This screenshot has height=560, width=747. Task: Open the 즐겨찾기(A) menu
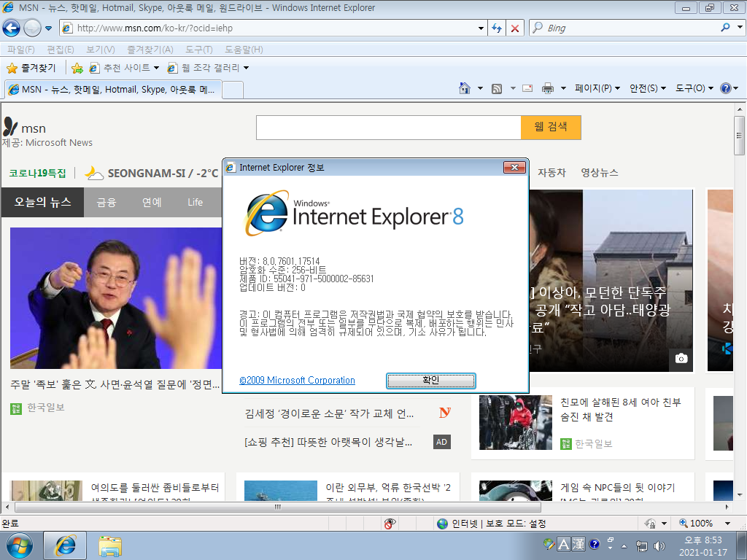(x=150, y=50)
